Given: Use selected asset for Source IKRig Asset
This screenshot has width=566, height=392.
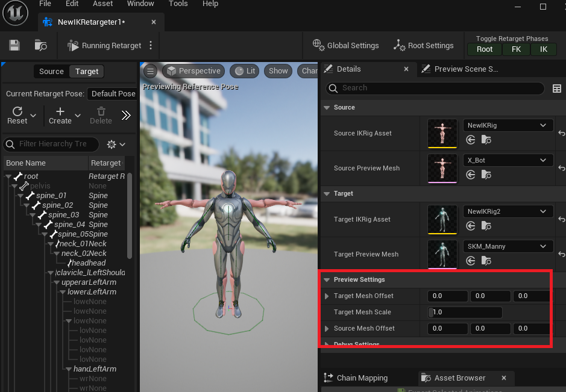Looking at the screenshot, I should pos(470,140).
